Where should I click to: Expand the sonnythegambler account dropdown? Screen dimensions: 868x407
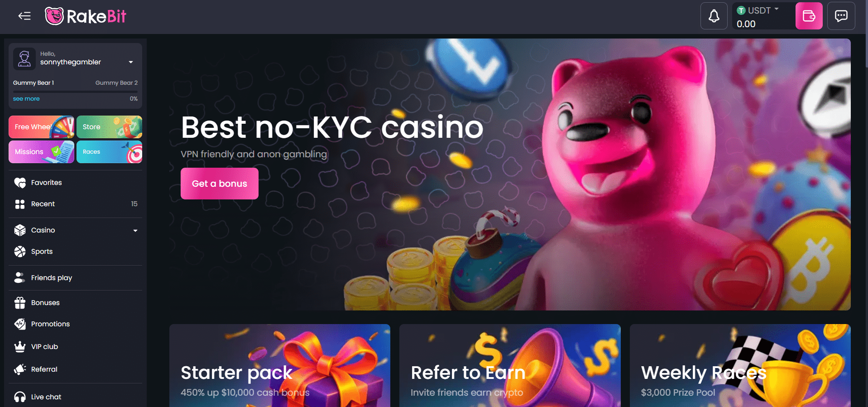(x=131, y=62)
